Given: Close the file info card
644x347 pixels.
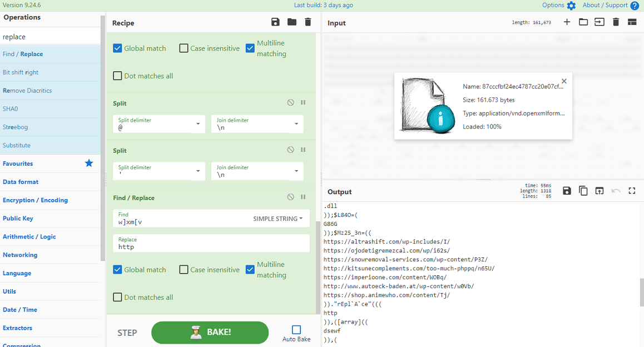Looking at the screenshot, I should 564,81.
